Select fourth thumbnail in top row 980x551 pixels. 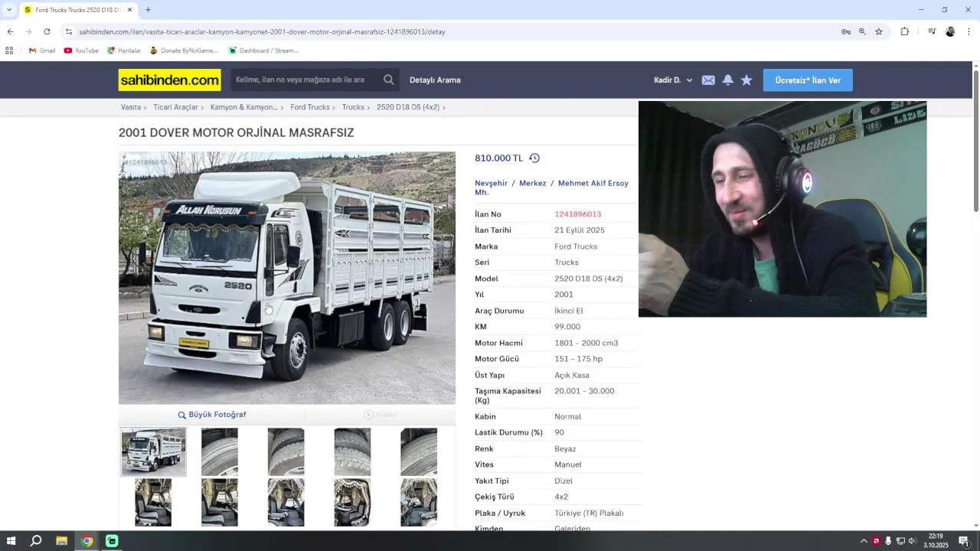tap(352, 452)
